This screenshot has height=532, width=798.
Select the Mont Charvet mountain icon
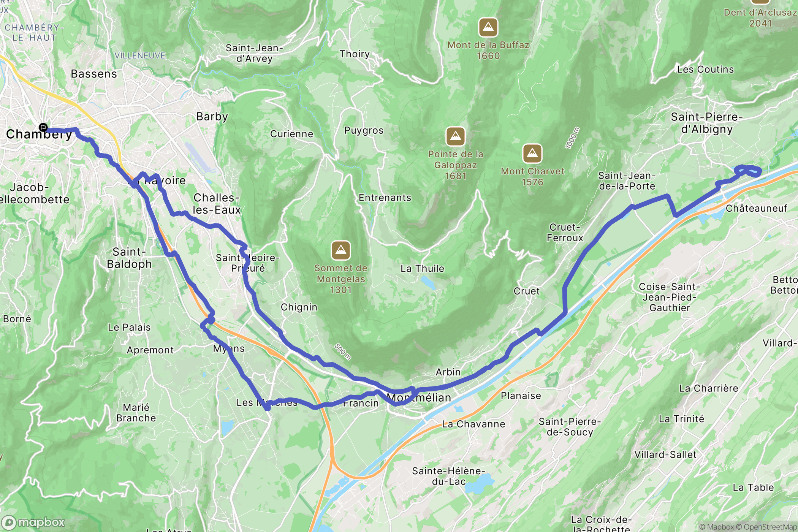coord(532,154)
